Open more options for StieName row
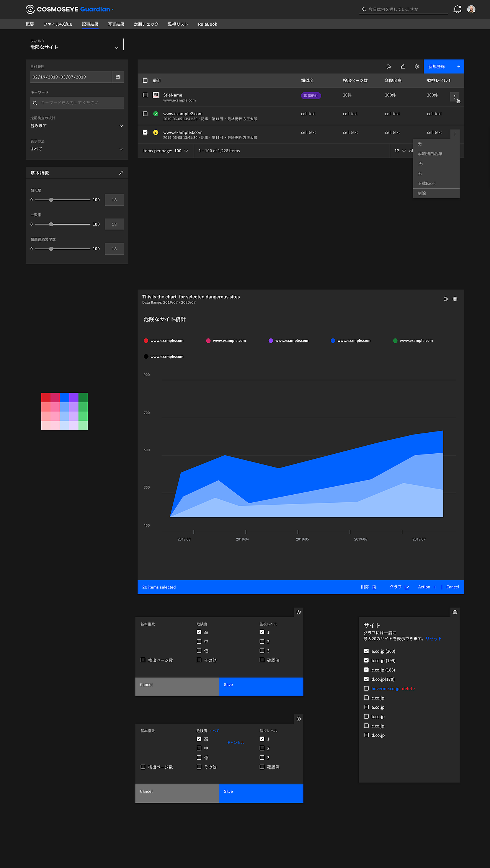490x868 pixels. [455, 97]
